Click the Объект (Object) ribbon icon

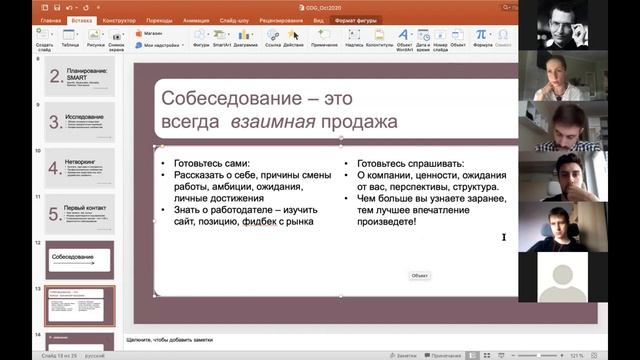tap(458, 35)
